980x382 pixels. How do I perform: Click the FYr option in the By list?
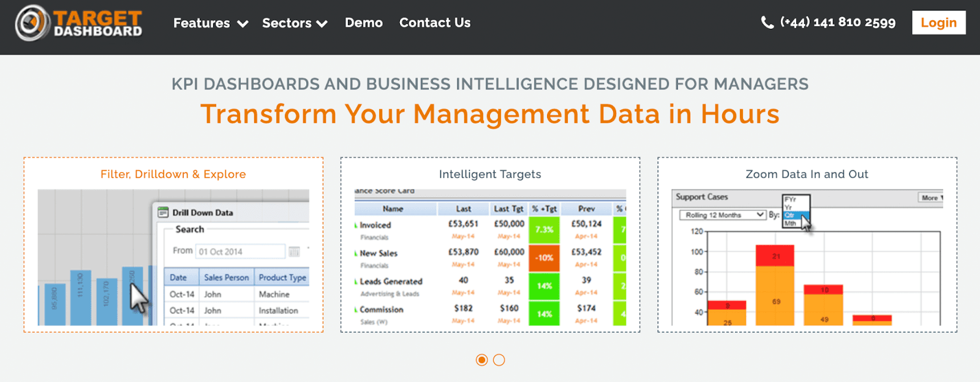(790, 199)
